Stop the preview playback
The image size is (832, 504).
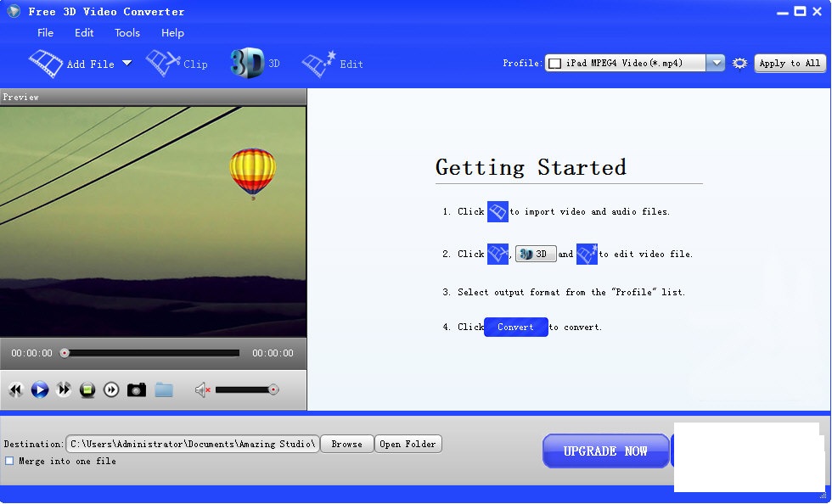point(88,389)
